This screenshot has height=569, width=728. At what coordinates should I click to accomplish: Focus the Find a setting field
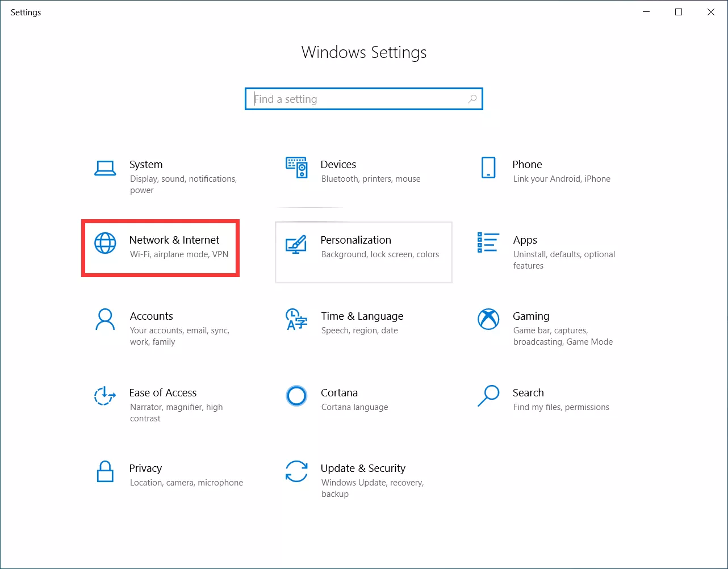pos(364,99)
